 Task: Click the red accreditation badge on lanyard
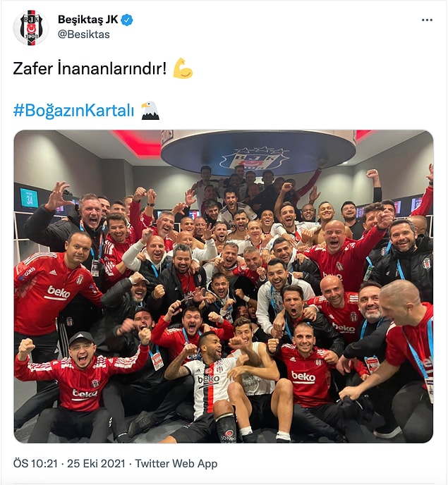pyautogui.click(x=157, y=361)
